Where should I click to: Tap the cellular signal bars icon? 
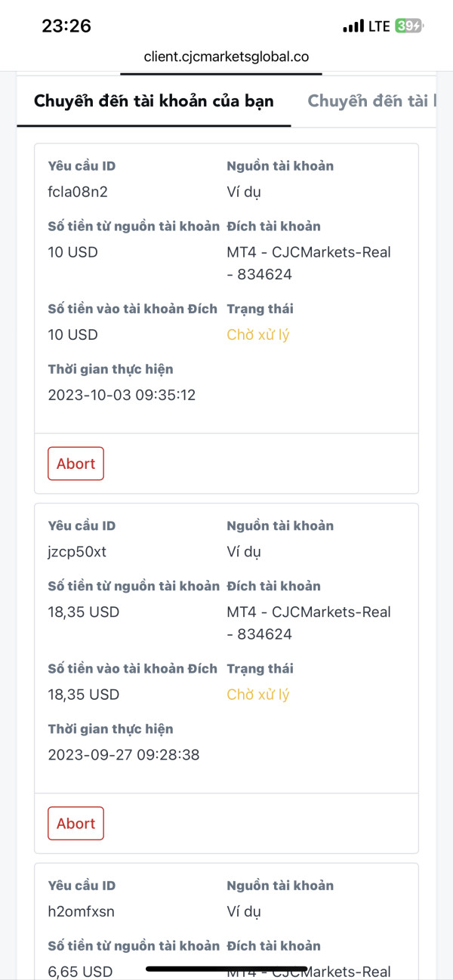tap(353, 26)
